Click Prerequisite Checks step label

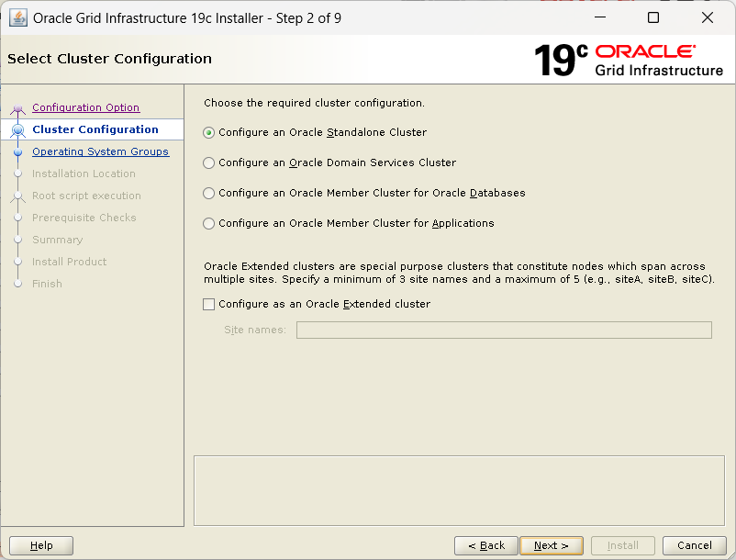click(84, 218)
